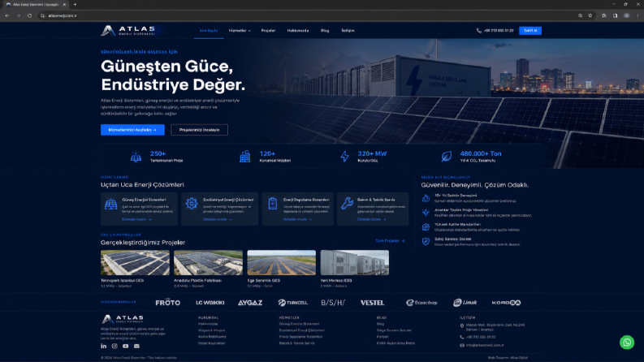Open Detayları İncele under Enerji Depolama Sistemleri
The width and height of the screenshot is (644, 362).
pyautogui.click(x=297, y=220)
